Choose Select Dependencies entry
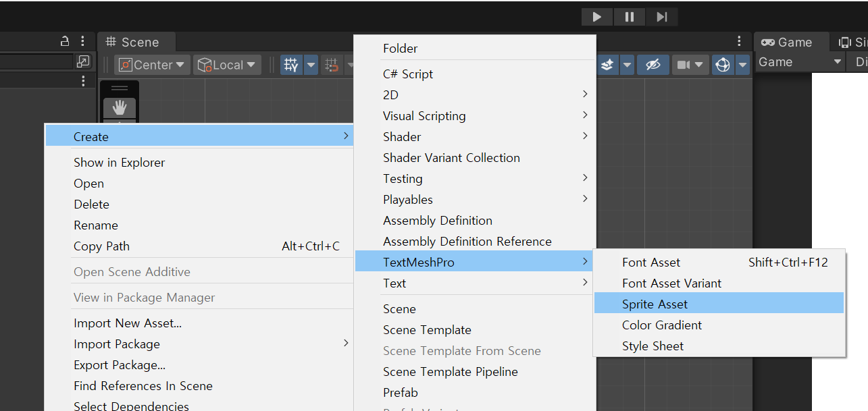 [x=199, y=405]
